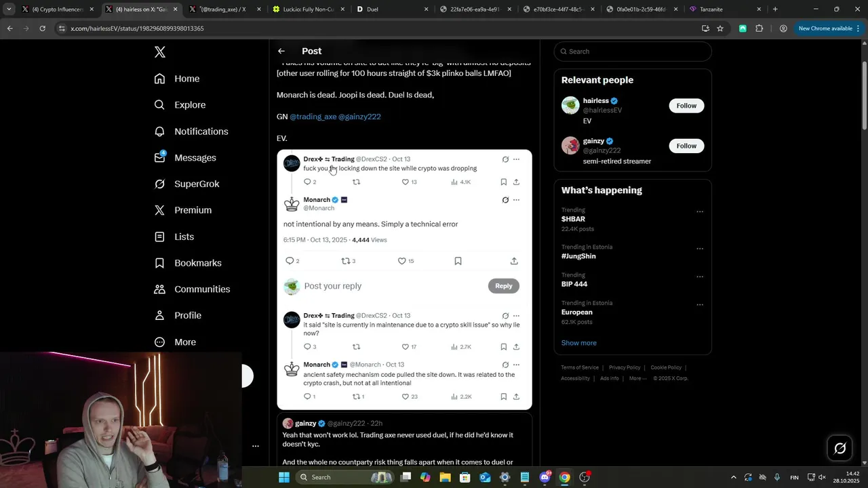This screenshot has height=488, width=868.
Task: Switch to the Duel tab
Action: (x=392, y=9)
